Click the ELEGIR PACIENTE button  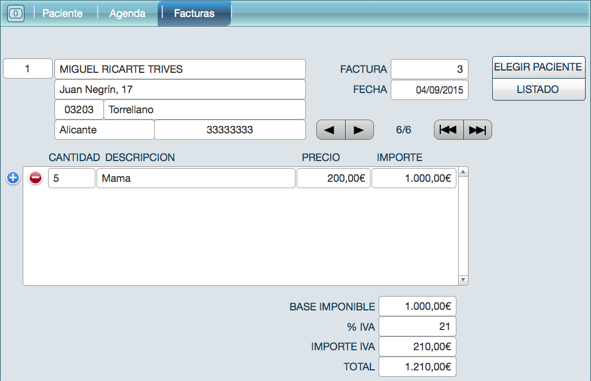pyautogui.click(x=538, y=67)
